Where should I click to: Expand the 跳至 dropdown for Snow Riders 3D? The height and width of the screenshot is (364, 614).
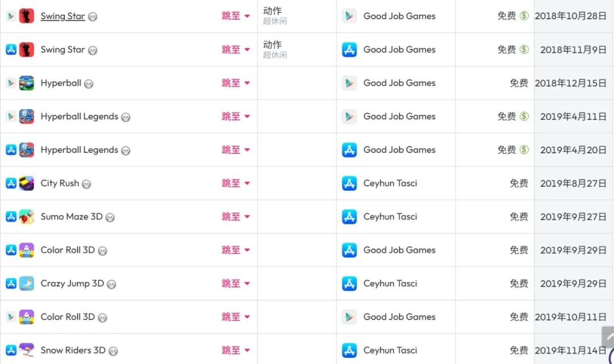click(236, 350)
